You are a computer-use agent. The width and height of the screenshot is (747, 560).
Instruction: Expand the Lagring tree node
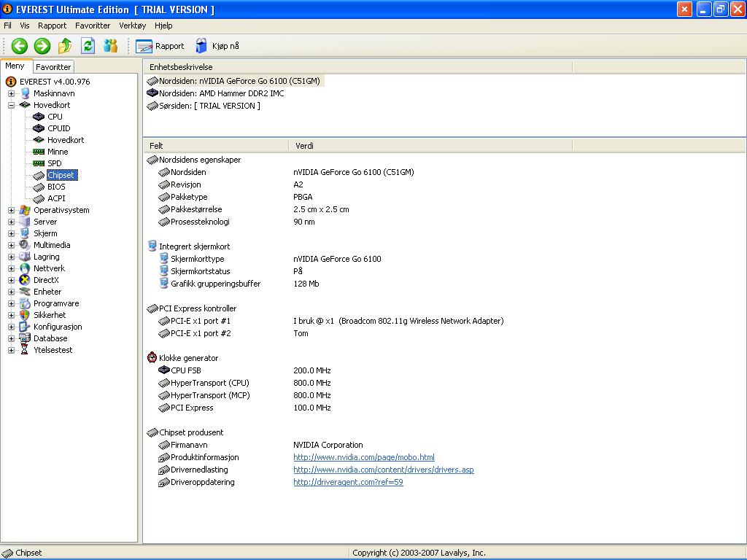coord(11,257)
